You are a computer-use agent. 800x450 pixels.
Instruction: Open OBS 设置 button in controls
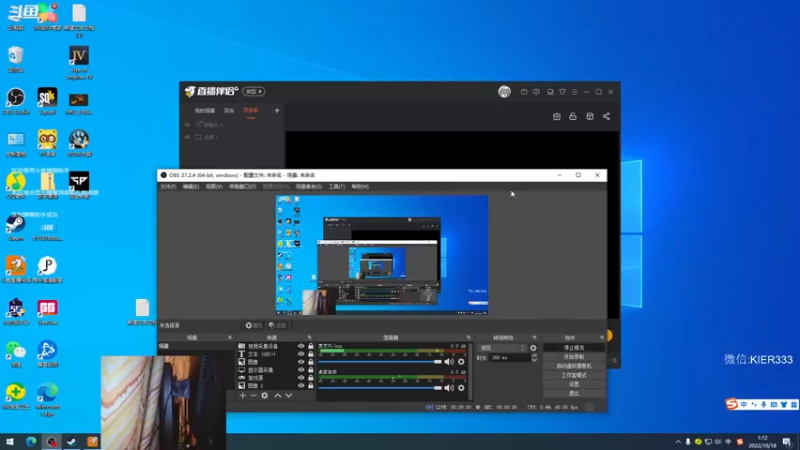574,384
